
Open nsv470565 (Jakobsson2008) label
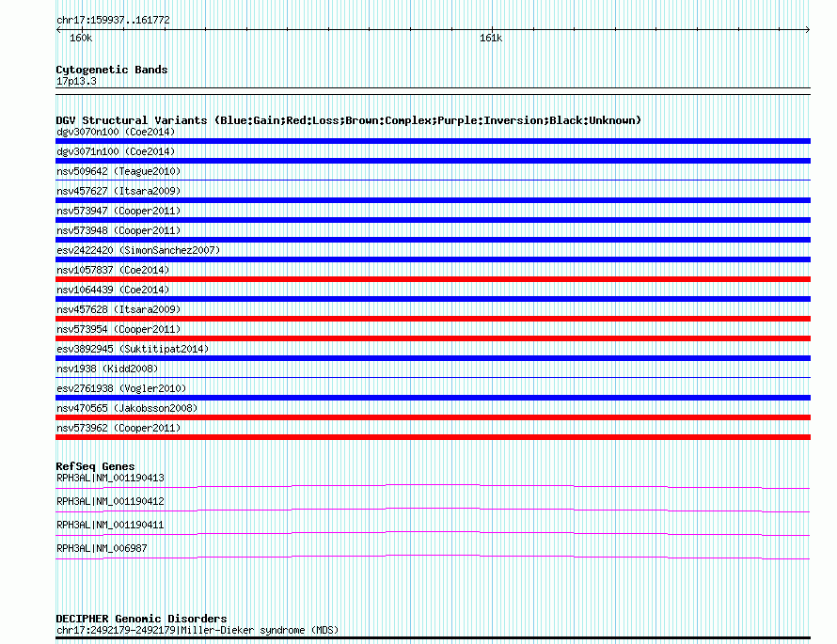pyautogui.click(x=127, y=408)
